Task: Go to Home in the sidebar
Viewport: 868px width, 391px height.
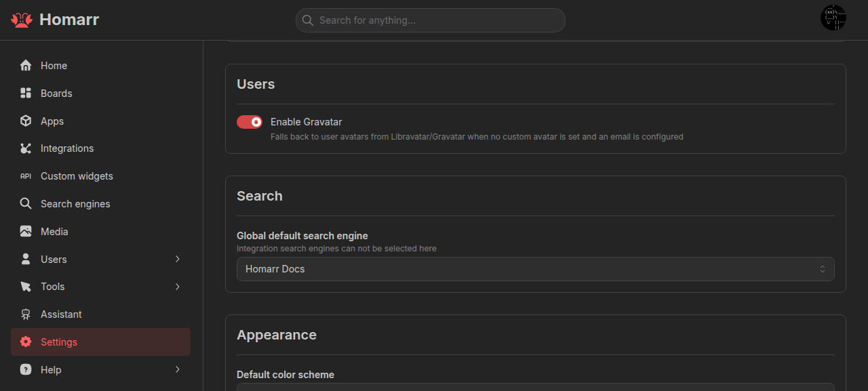Action: [x=100, y=66]
